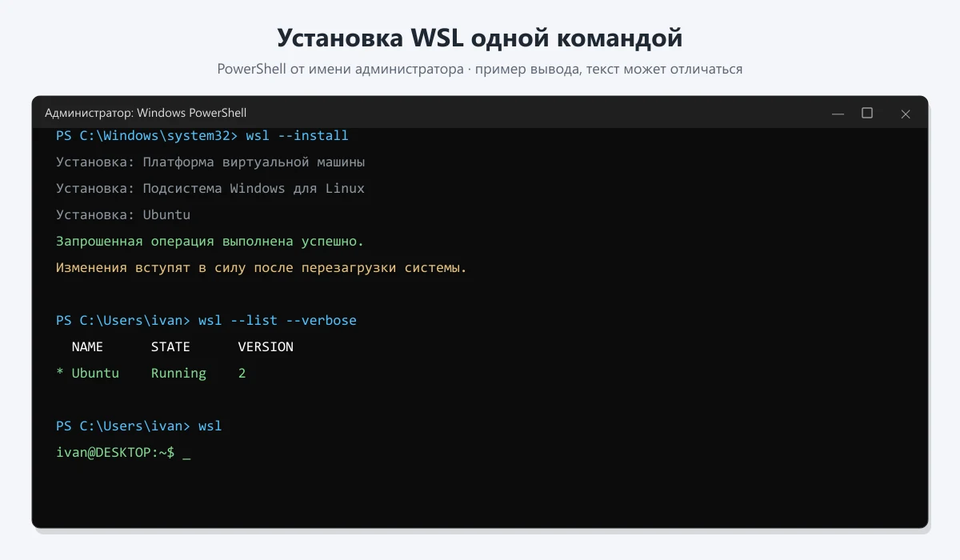Screen dimensions: 960x560
Task: Click green line 'Запрошенная операция выполнена успешно.'
Action: [x=210, y=242]
